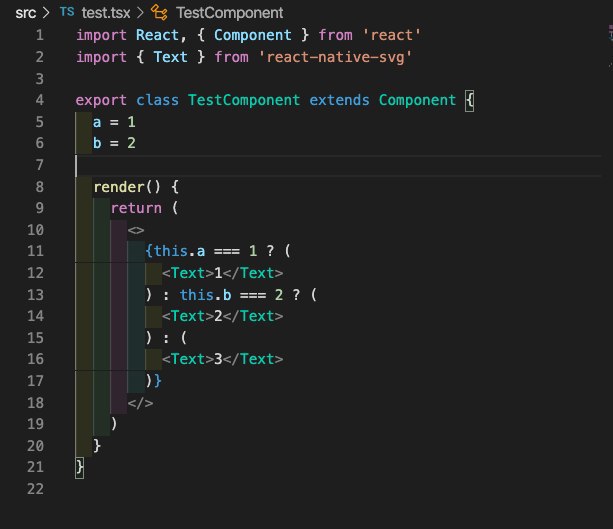Screen dimensions: 613x529
Task: Click the class symbol icon before TestComponent
Action: [x=159, y=13]
